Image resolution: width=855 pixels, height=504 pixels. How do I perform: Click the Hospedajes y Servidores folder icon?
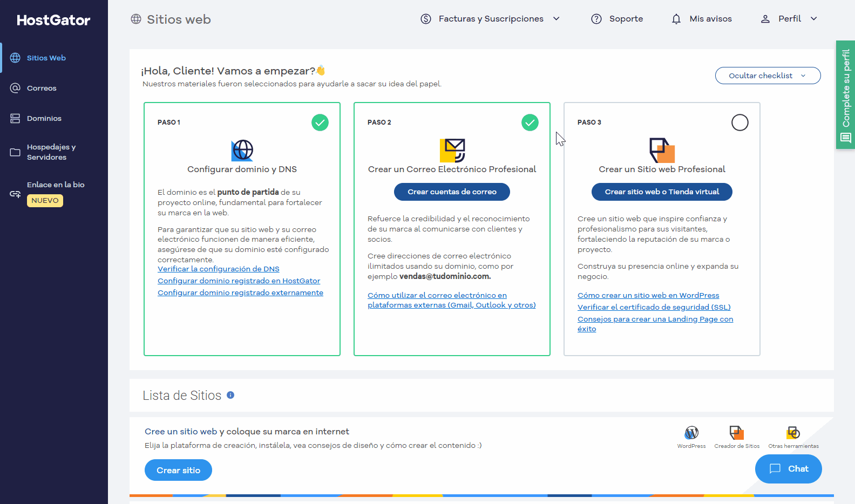click(x=15, y=152)
